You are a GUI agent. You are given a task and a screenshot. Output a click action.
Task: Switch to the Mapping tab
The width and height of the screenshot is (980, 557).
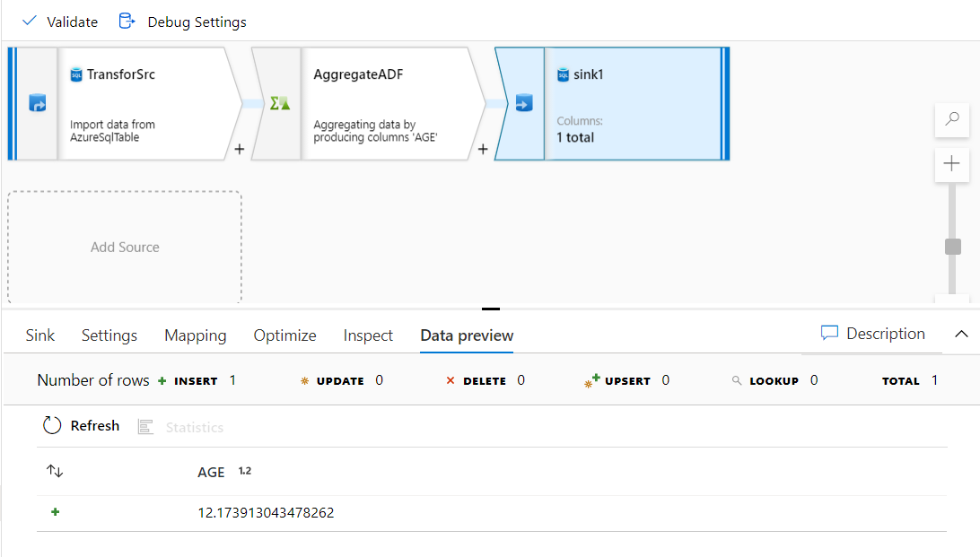coord(195,335)
